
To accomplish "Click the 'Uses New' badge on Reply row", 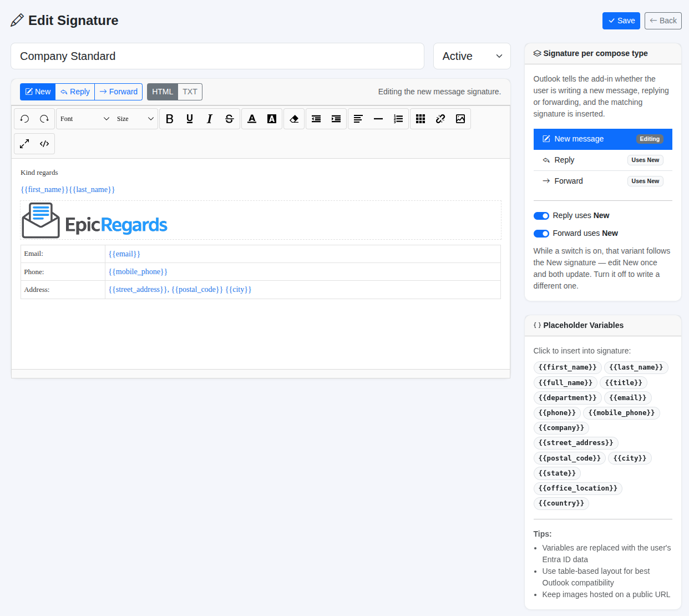I will click(645, 160).
